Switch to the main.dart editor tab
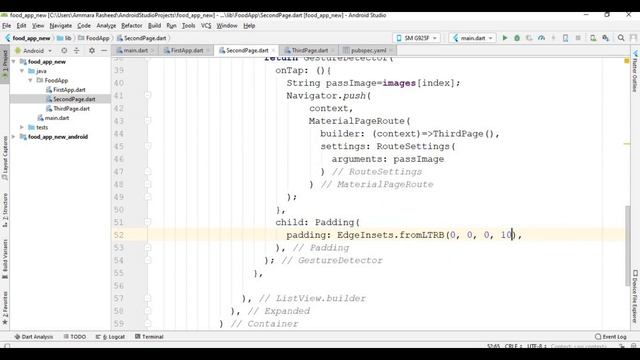Screen dimensions: 640x360 [x=136, y=51]
